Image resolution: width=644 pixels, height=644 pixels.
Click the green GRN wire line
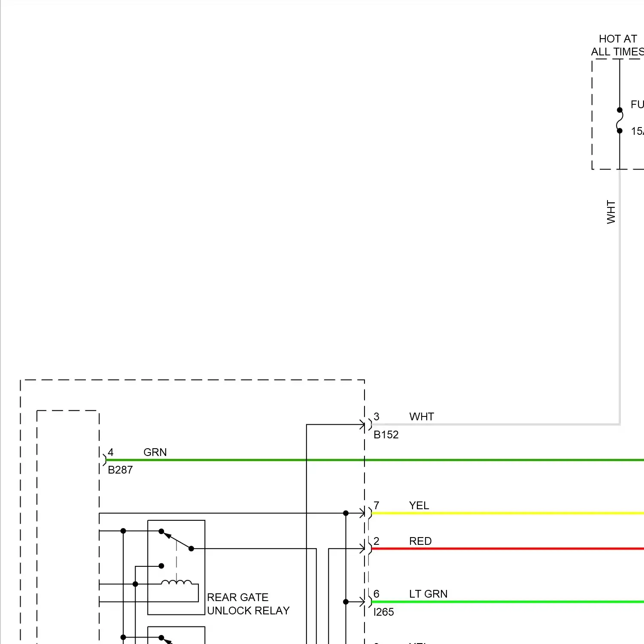[374, 460]
